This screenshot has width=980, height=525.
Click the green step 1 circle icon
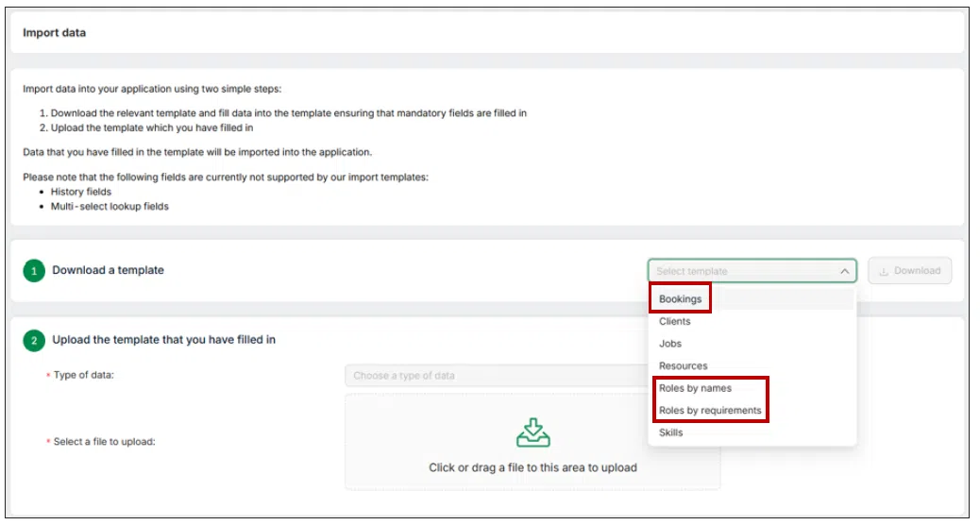(34, 271)
